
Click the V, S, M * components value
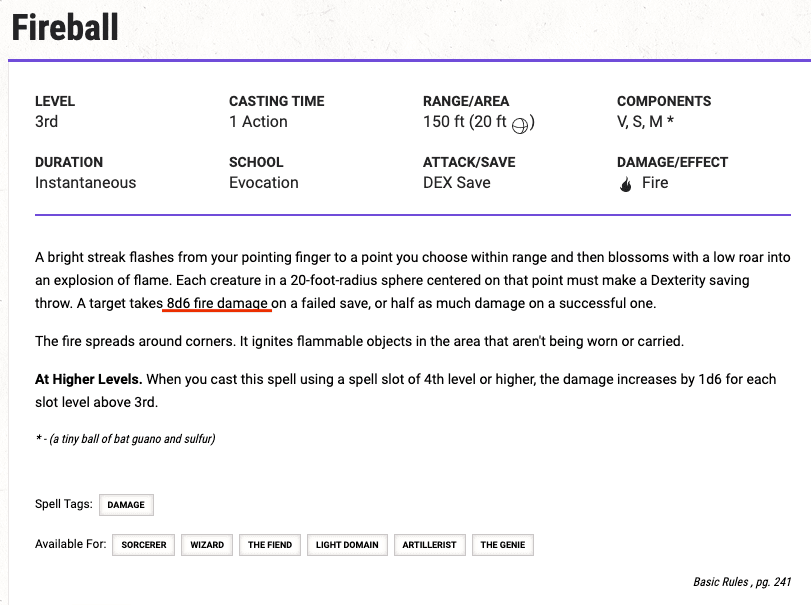[645, 122]
